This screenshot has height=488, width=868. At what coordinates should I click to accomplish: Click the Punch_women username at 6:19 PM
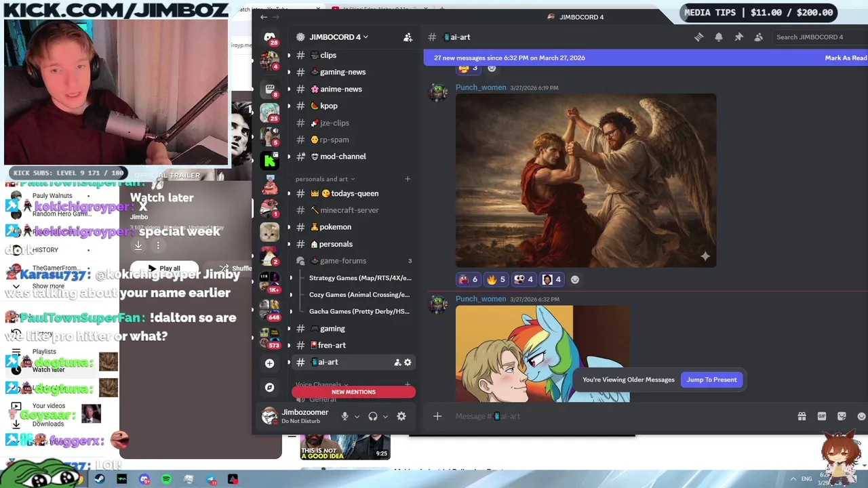[x=481, y=87]
